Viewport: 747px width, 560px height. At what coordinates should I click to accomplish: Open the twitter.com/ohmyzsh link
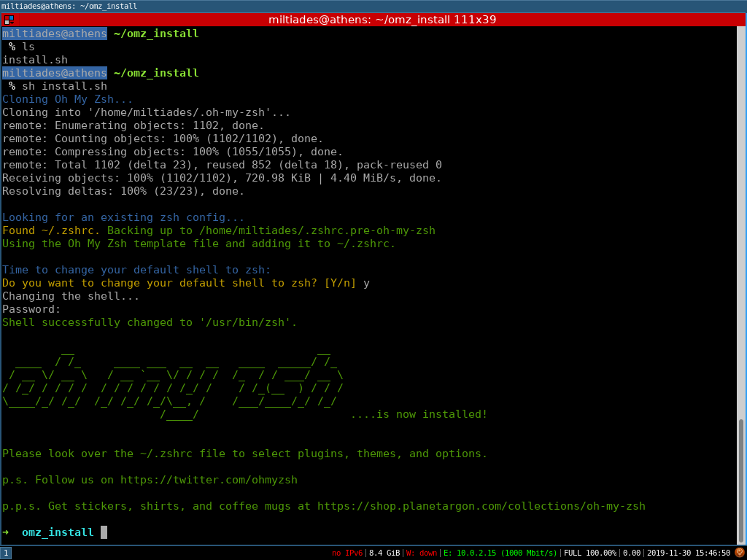[209, 480]
